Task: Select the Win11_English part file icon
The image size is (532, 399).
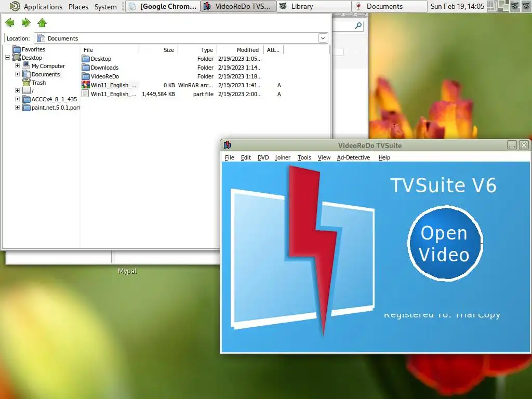Action: click(86, 94)
